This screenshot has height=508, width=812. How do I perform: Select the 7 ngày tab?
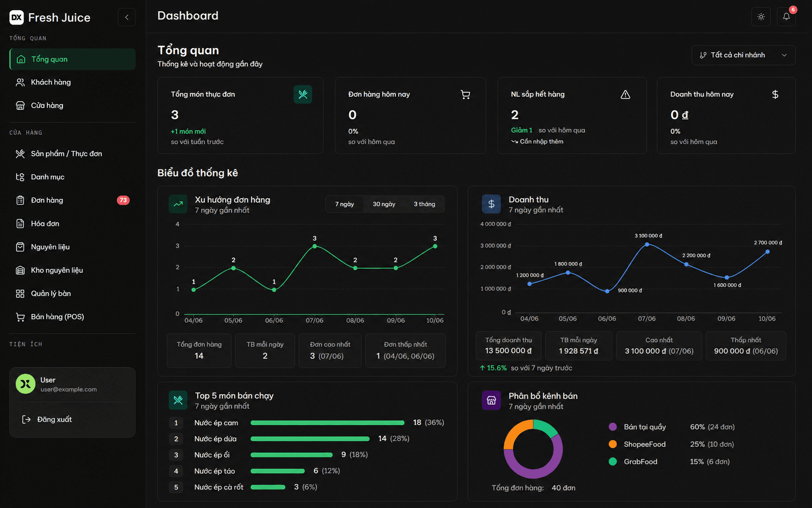345,204
